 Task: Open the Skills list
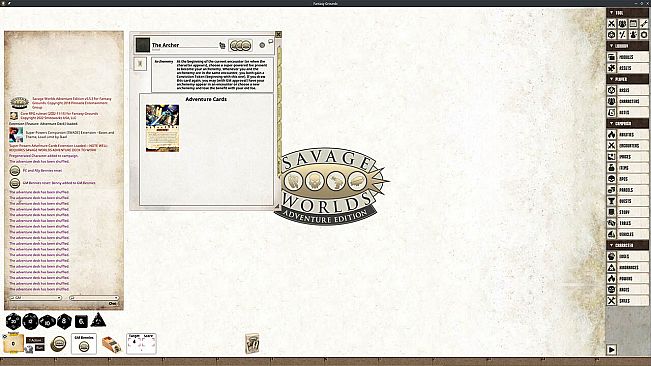pyautogui.click(x=627, y=301)
